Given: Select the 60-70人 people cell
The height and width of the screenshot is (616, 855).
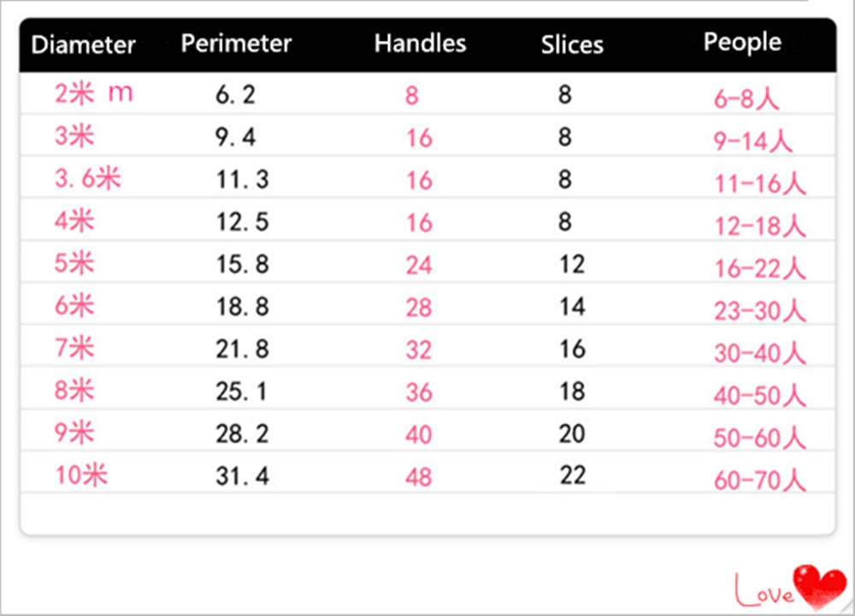Looking at the screenshot, I should (x=759, y=480).
